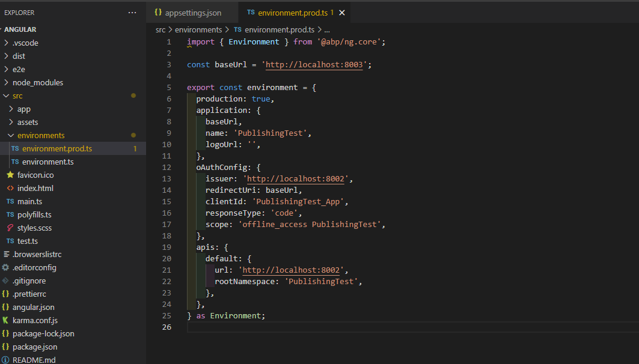Screen dimensions: 639x364
Task: Click the TS icon beside test.ts
Action: tap(10, 241)
